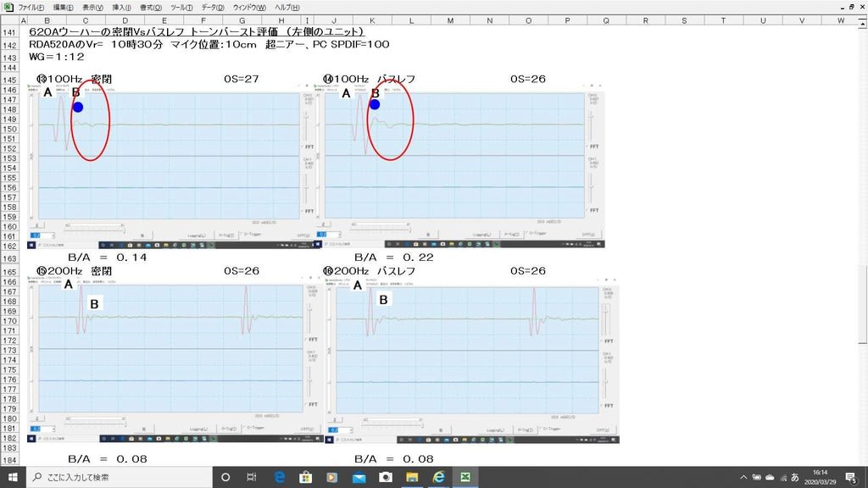Select the 200Hz 密閉 waveform picture

click(175, 359)
